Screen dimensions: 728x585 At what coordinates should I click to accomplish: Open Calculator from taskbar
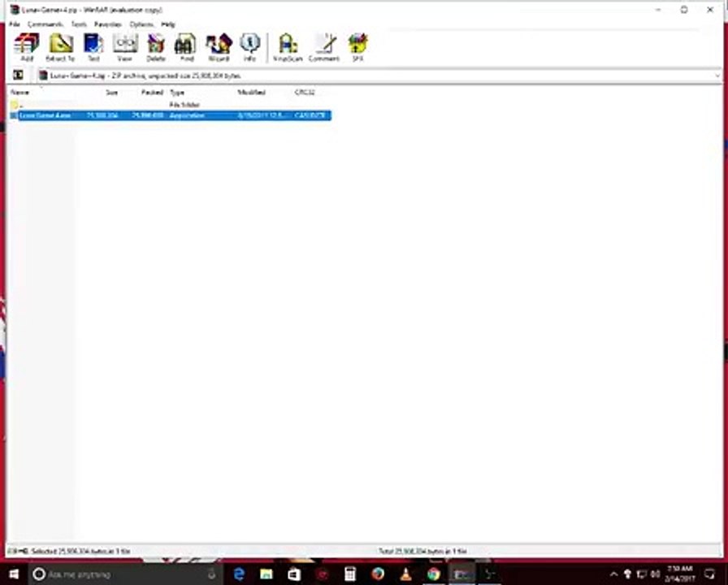[x=350, y=574]
